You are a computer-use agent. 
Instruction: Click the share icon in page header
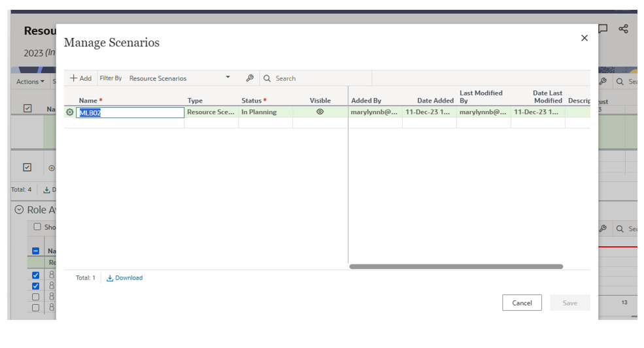(x=623, y=29)
